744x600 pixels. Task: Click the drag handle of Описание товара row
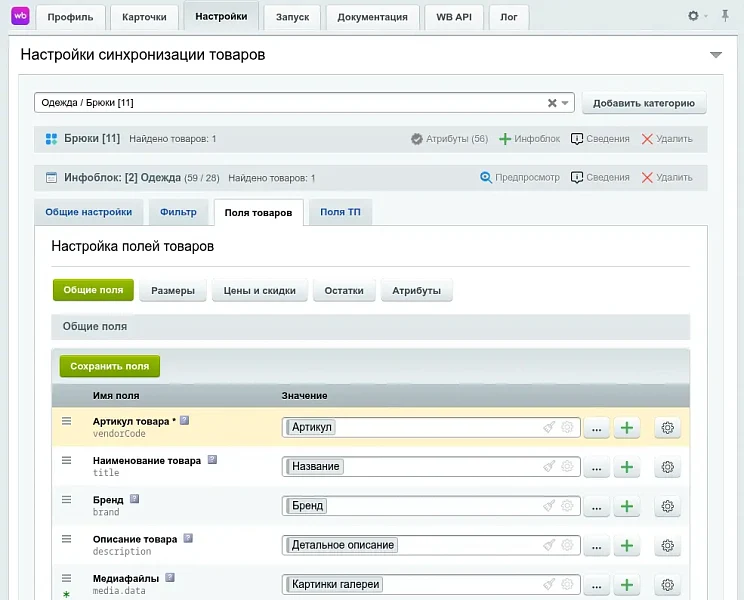click(66, 539)
